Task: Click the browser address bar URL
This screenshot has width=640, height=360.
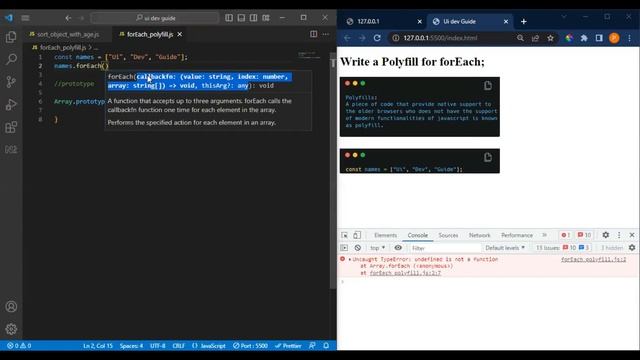Action: point(440,38)
